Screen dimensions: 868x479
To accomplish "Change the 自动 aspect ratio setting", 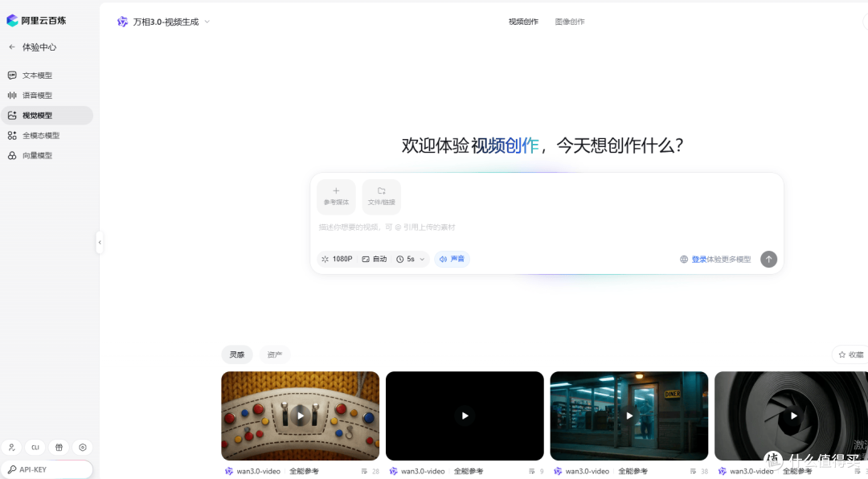I will [375, 259].
